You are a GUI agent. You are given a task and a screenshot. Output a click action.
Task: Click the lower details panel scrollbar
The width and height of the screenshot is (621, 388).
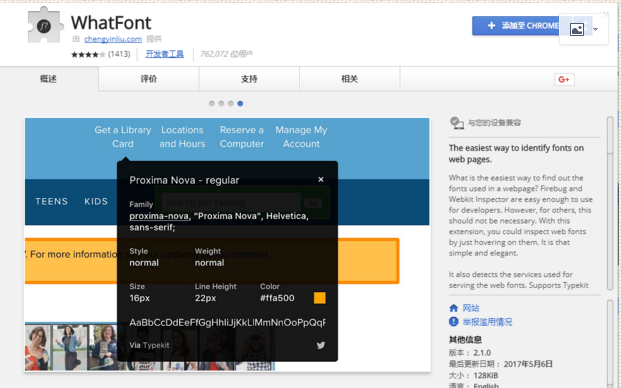tap(610, 343)
